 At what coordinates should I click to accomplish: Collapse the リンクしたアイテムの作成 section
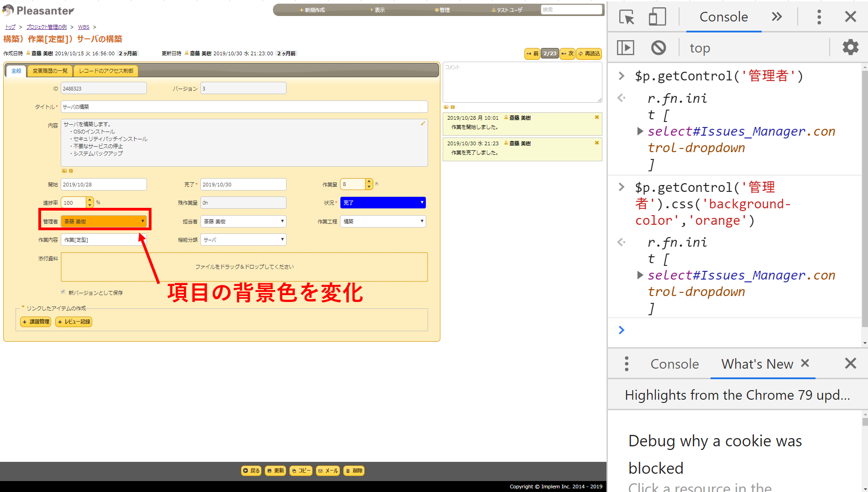(x=23, y=307)
